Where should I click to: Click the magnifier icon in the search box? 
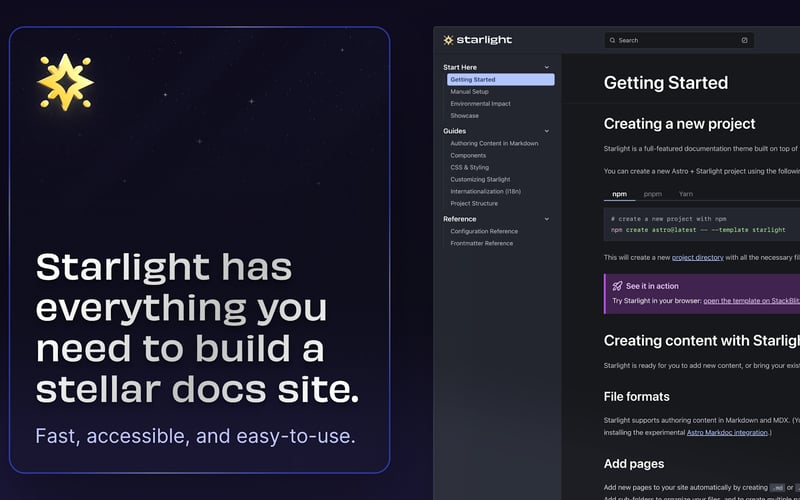[613, 40]
